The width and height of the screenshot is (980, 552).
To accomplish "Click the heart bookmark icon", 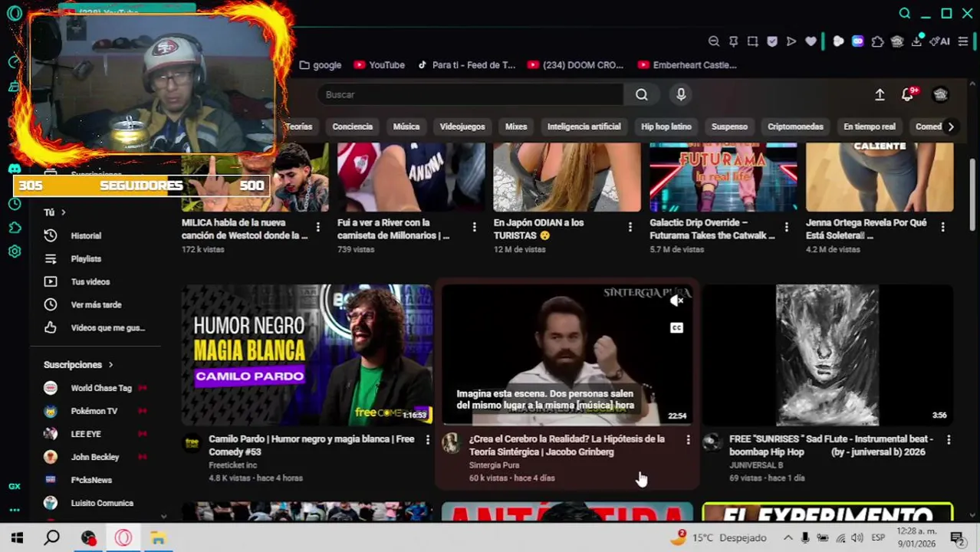I will tap(811, 41).
